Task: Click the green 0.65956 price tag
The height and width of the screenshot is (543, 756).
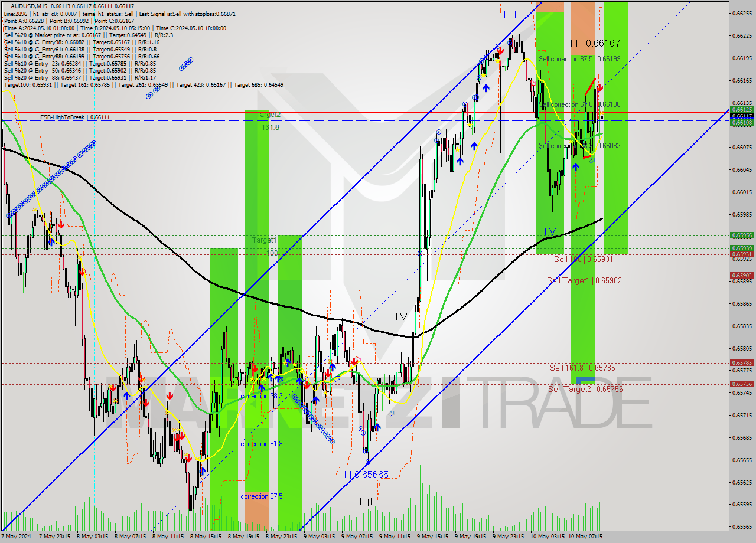Action: coord(742,235)
